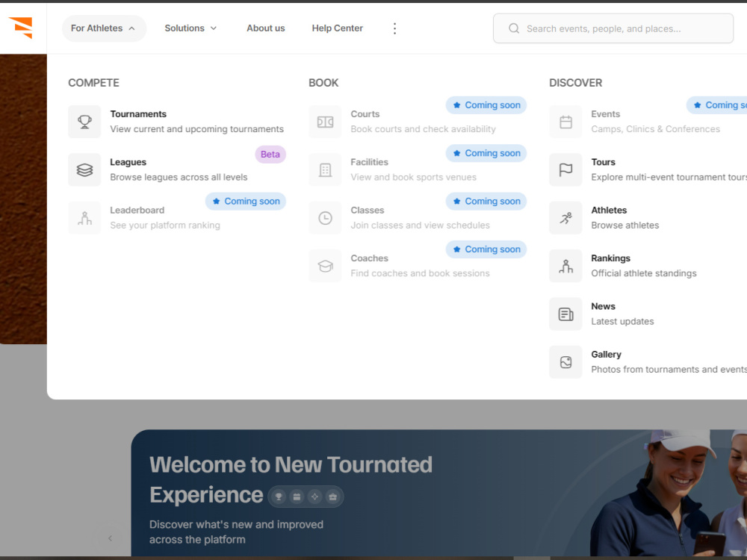747x560 pixels.
Task: Select the Leaderboard entry
Action: (177, 217)
